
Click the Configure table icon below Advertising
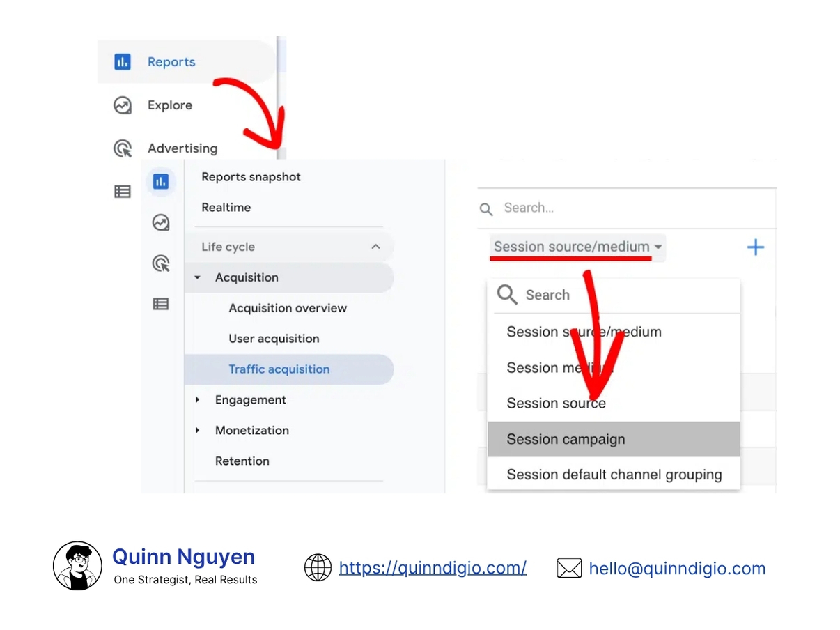click(123, 192)
